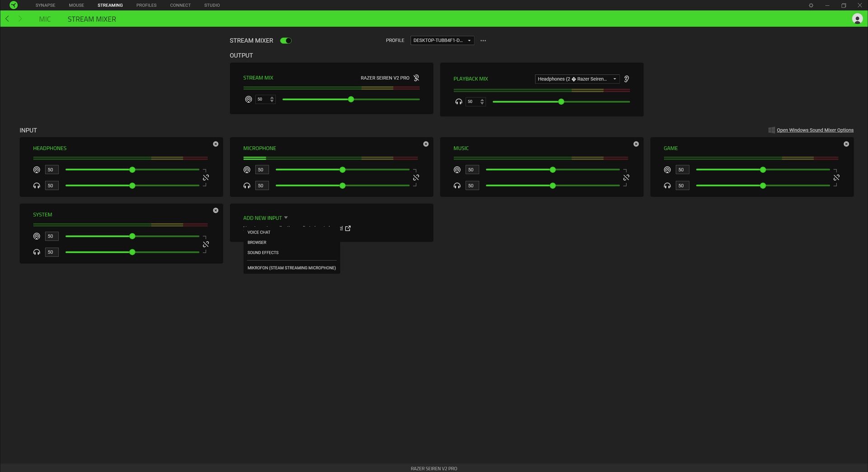Remove the Microphone input channel
Screen dimensions: 868x472
pos(426,144)
